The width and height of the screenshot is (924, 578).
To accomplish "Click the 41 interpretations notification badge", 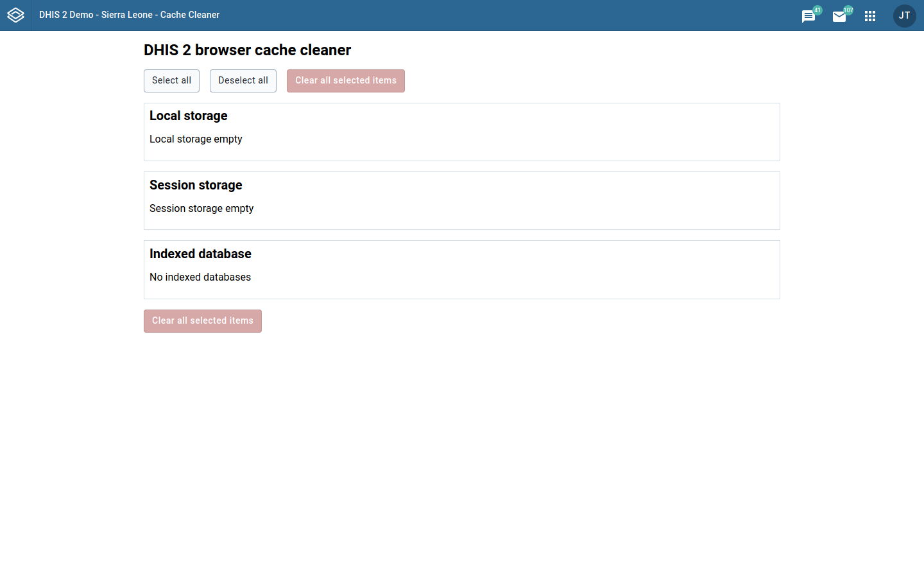I will click(x=817, y=10).
